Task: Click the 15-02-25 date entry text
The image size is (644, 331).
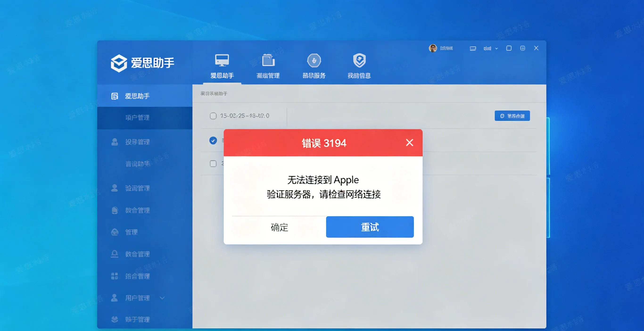Action: point(244,116)
